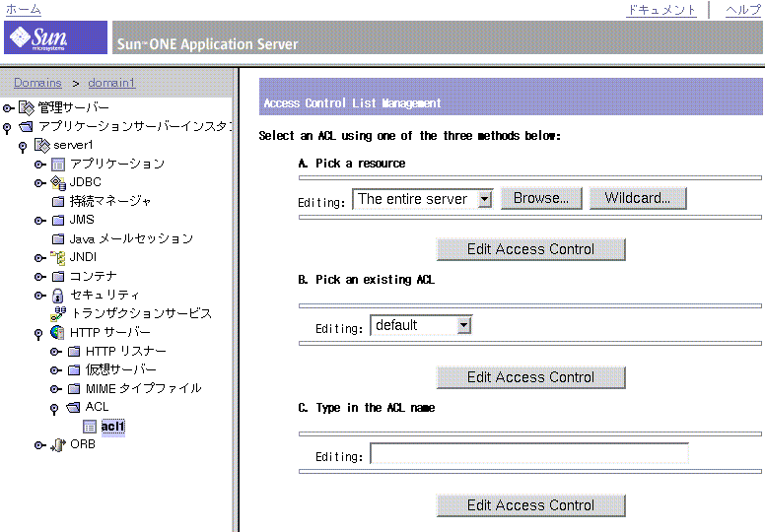Expand the セキュリティ tree node
765x532 pixels.
coord(40,296)
